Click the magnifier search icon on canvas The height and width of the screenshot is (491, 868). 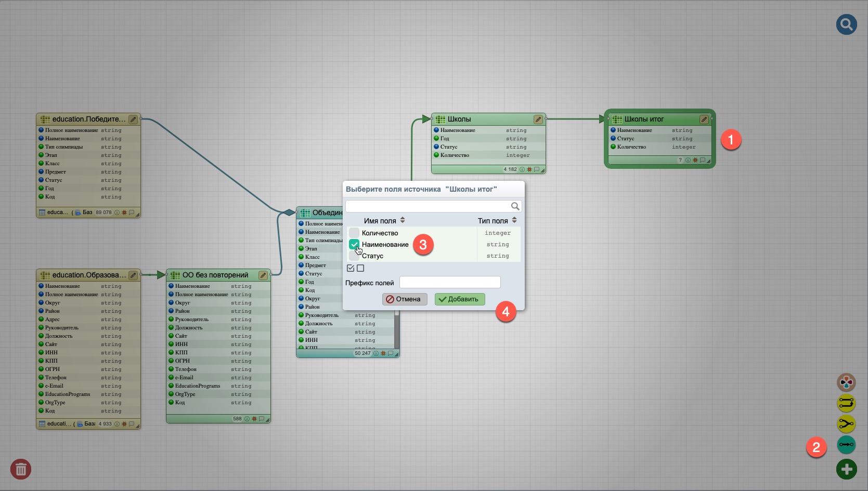click(846, 24)
